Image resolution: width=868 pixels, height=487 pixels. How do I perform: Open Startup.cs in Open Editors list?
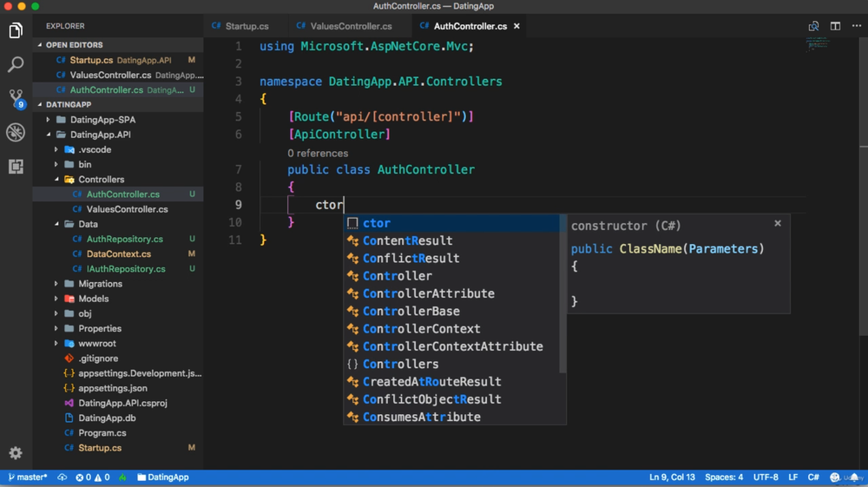point(118,60)
